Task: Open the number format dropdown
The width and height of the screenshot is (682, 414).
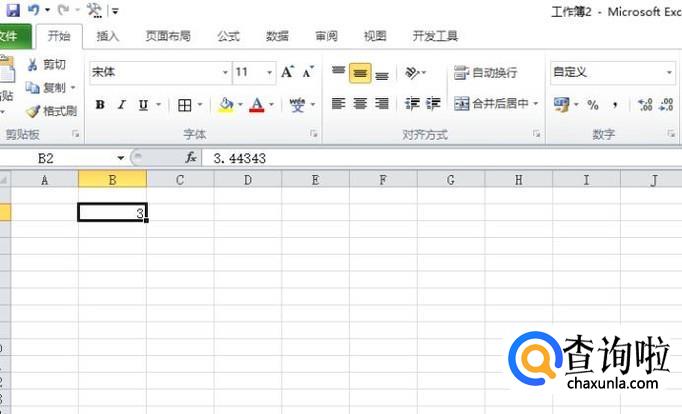Action: tap(669, 73)
